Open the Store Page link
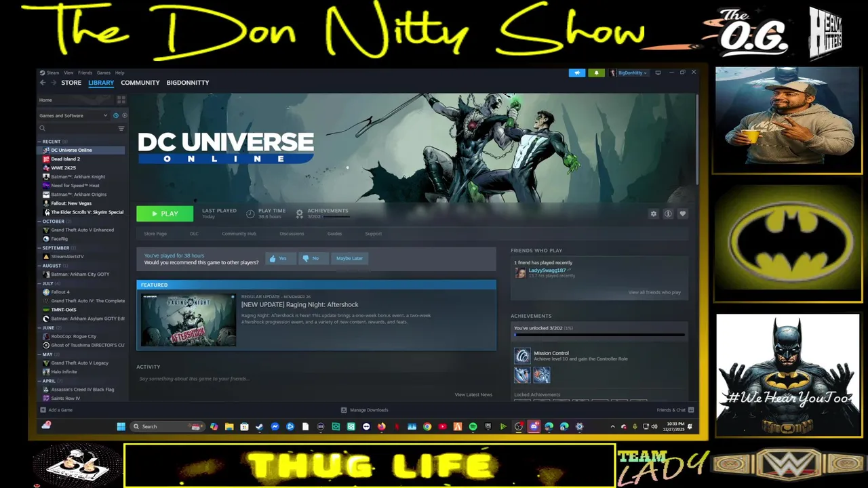This screenshot has height=488, width=868. point(155,234)
